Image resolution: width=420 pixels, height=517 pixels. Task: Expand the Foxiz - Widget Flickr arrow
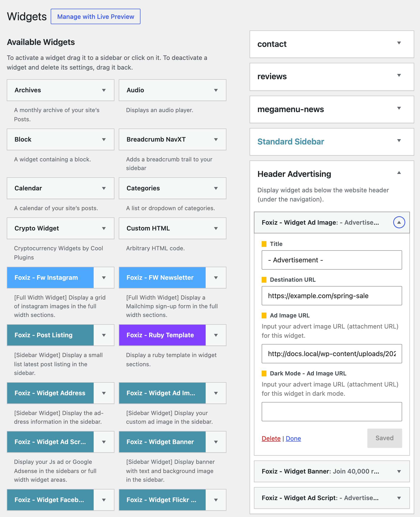216,500
